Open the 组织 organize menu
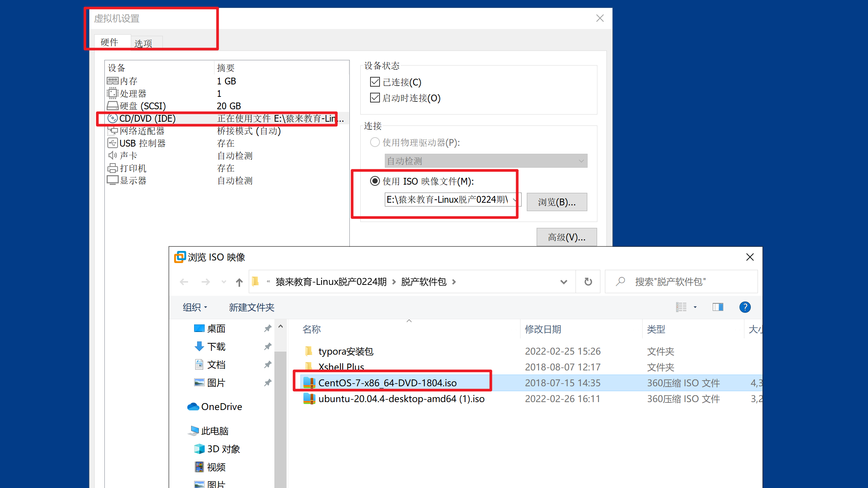The width and height of the screenshot is (868, 488). [x=195, y=307]
